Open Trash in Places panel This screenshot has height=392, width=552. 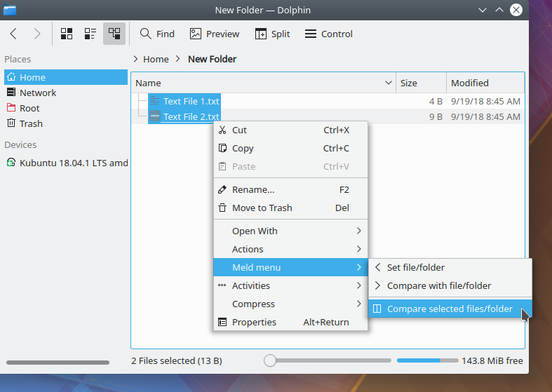point(66,123)
